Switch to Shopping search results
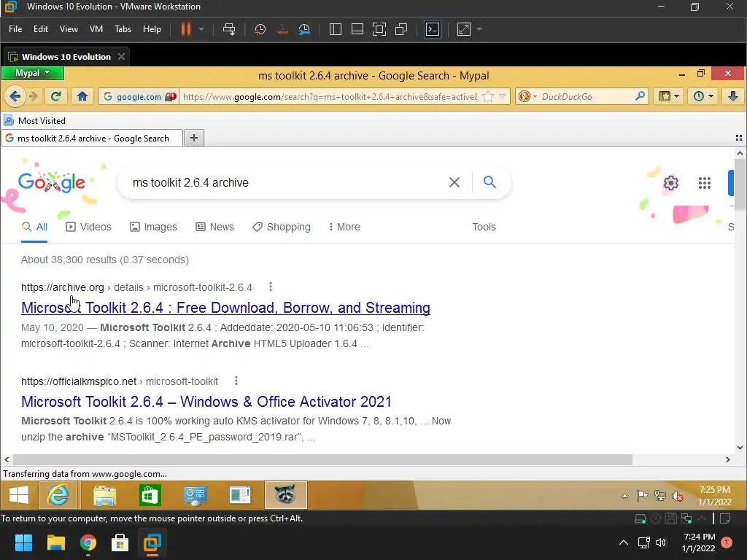The height and width of the screenshot is (560, 747). tap(282, 227)
